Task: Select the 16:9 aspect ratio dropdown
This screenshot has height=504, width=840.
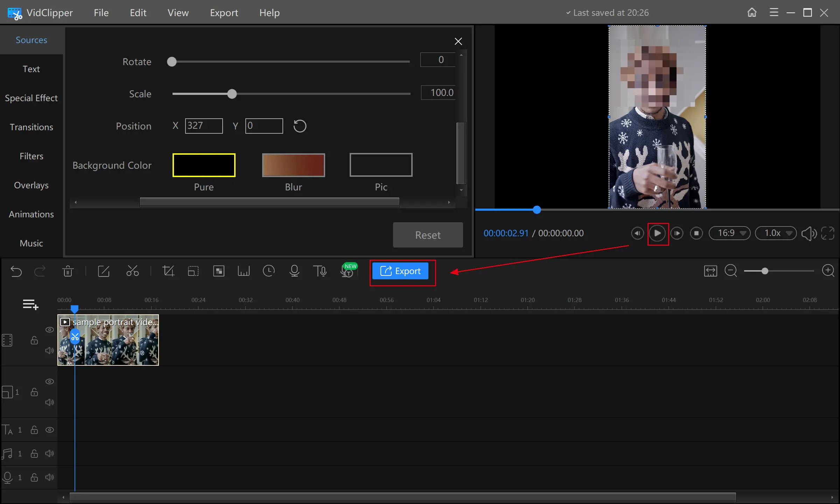Action: [729, 233]
